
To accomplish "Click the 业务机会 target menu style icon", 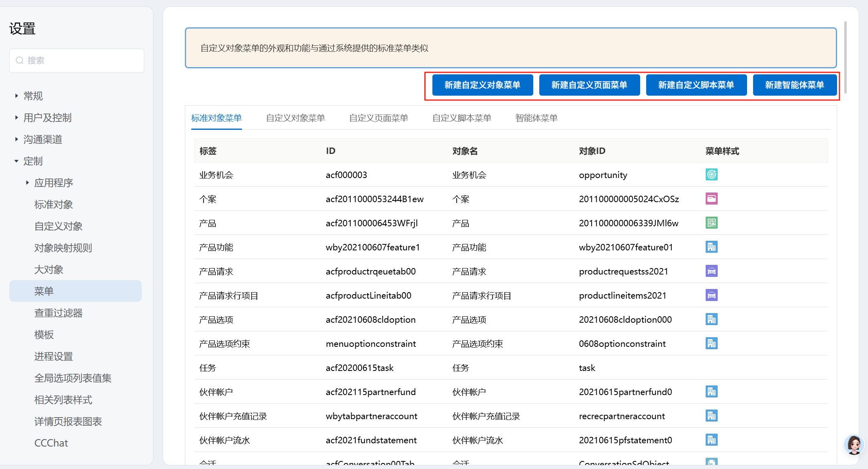I will (711, 174).
